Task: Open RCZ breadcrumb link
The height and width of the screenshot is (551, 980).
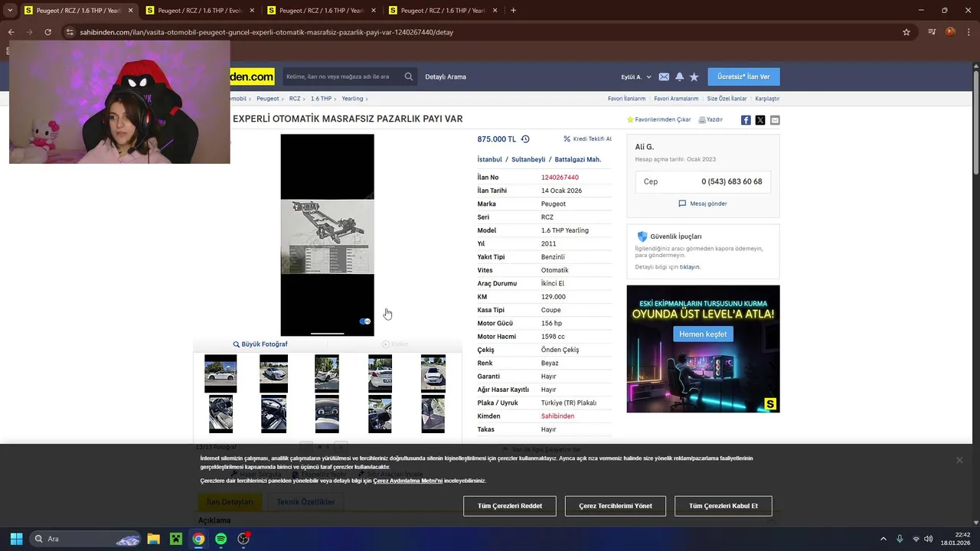Action: [295, 99]
